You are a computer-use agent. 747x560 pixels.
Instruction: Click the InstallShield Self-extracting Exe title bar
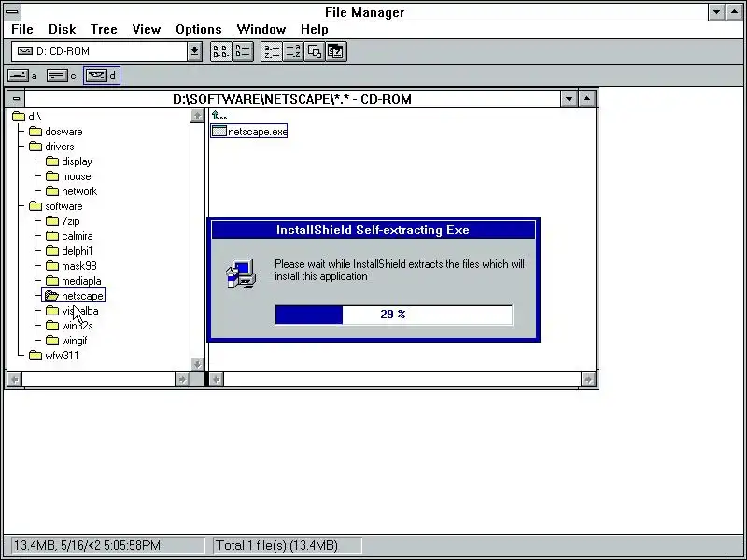tap(373, 230)
